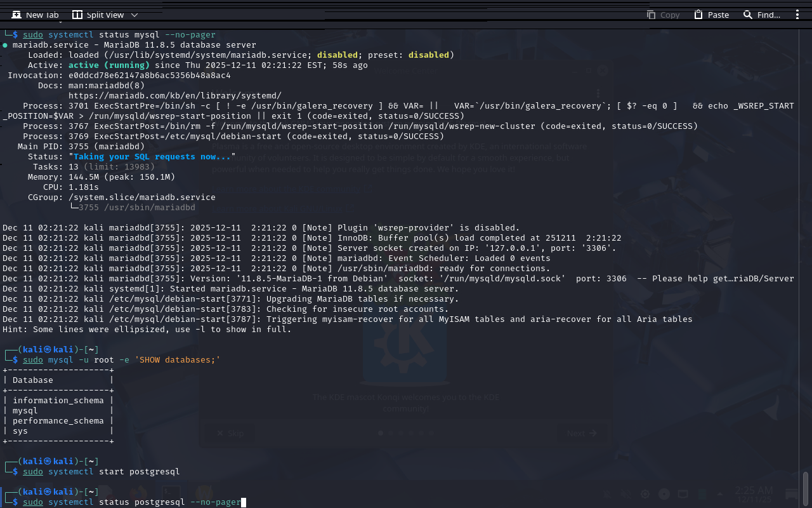The image size is (812, 508).
Task: Click the "active (running)" status text
Action: 108,65
